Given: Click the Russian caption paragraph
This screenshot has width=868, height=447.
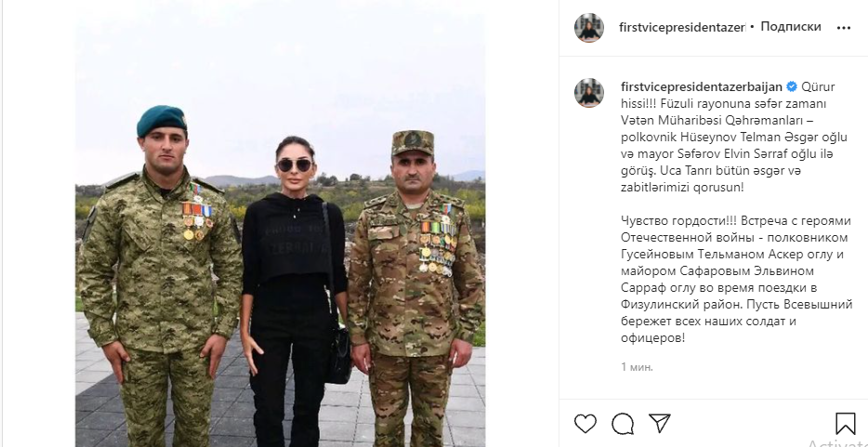Looking at the screenshot, I should (x=736, y=280).
